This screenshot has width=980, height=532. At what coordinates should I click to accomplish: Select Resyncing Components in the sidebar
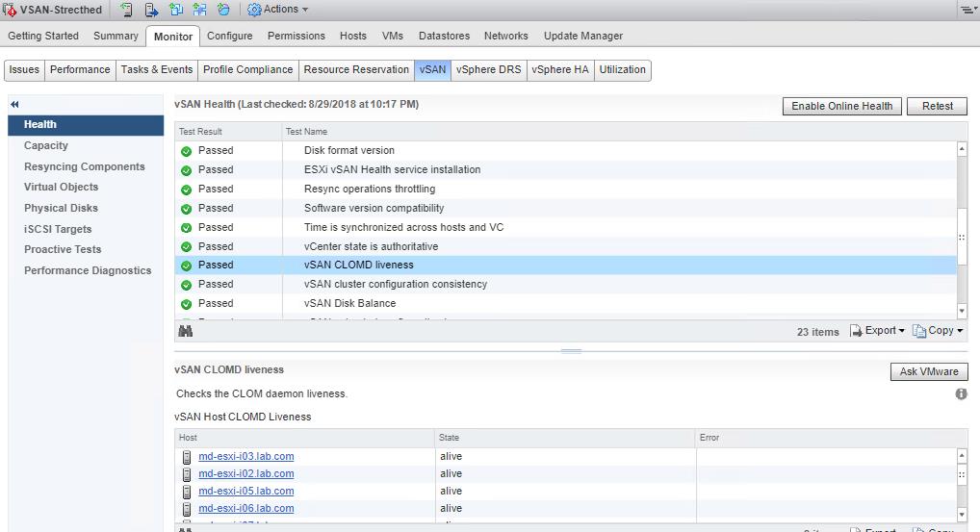tap(86, 166)
